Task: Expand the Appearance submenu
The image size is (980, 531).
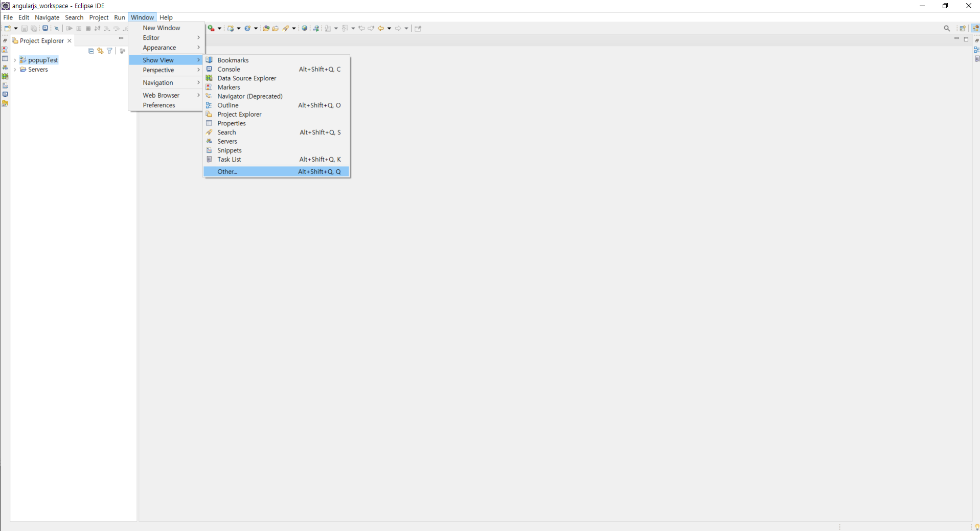Action: (167, 48)
